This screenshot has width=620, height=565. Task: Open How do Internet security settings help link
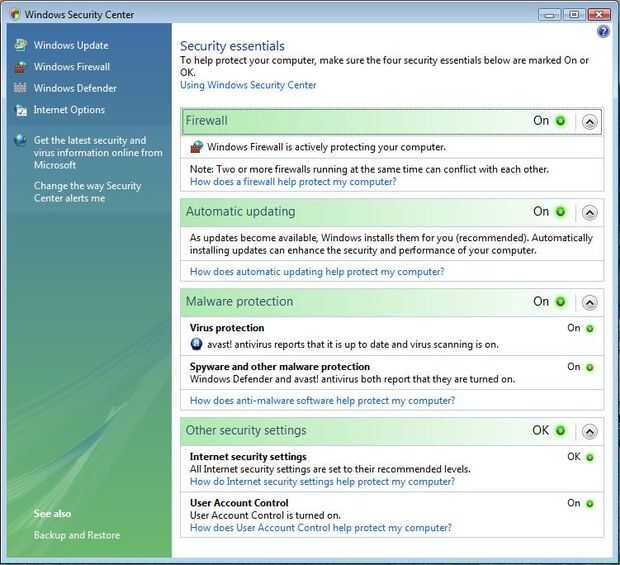[322, 482]
